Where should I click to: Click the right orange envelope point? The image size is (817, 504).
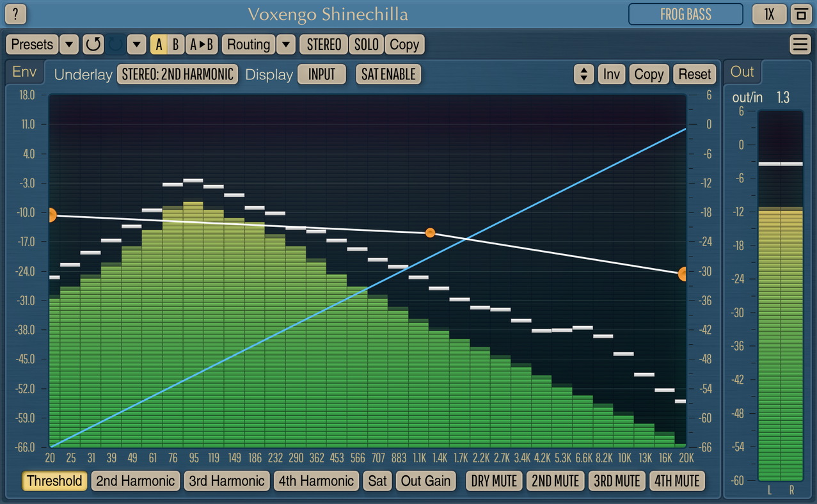tap(683, 274)
